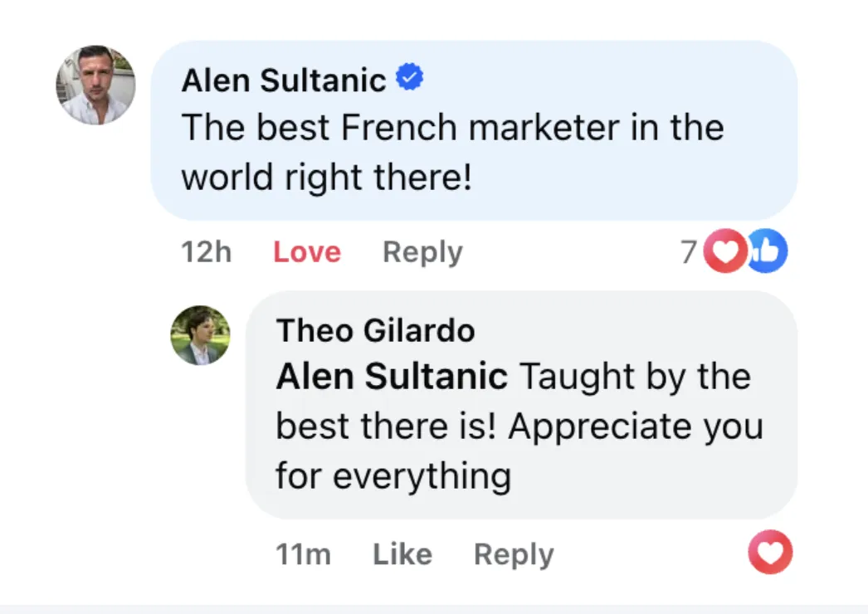
Task: Open Theo Gilardo's profile picture
Action: click(200, 335)
